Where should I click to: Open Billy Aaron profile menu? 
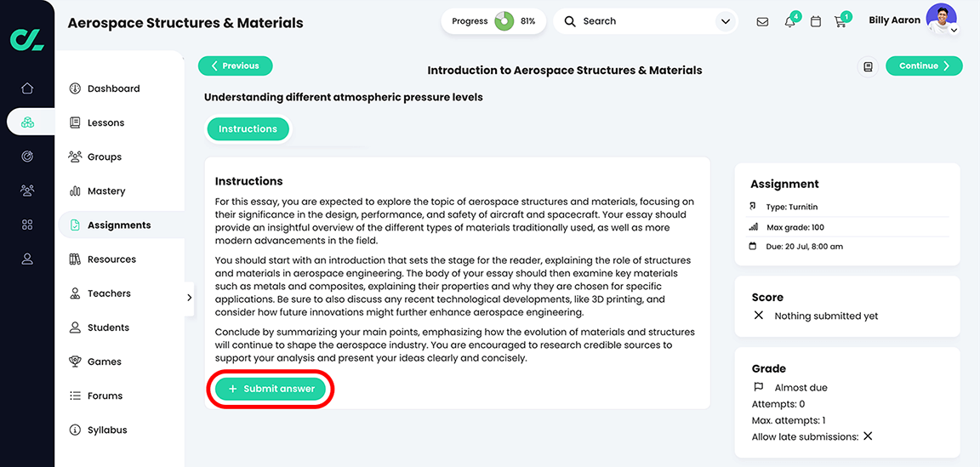pos(912,20)
